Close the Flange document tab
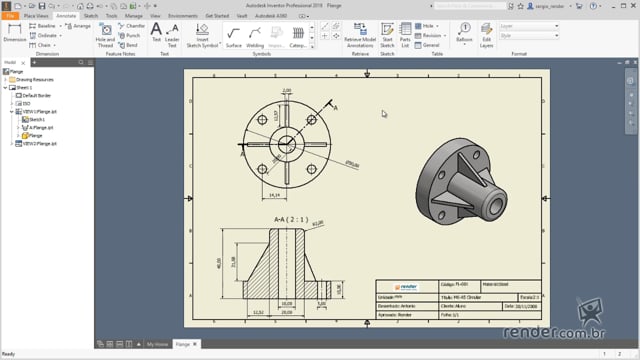The image size is (640, 360). tap(195, 344)
